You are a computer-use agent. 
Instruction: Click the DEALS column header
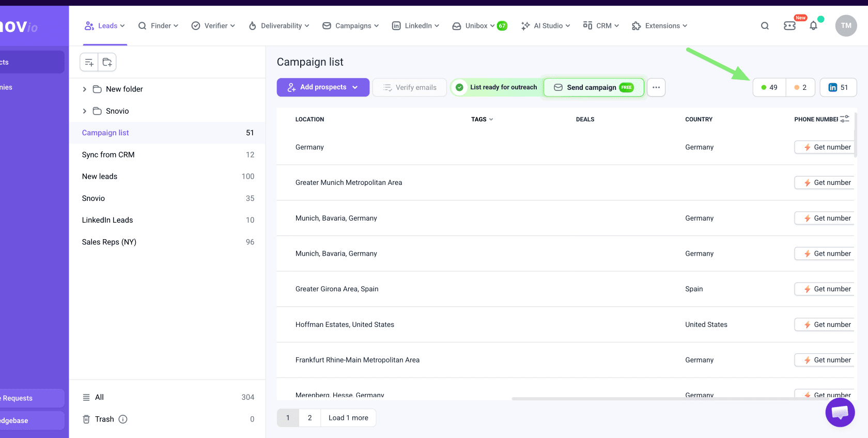585,119
